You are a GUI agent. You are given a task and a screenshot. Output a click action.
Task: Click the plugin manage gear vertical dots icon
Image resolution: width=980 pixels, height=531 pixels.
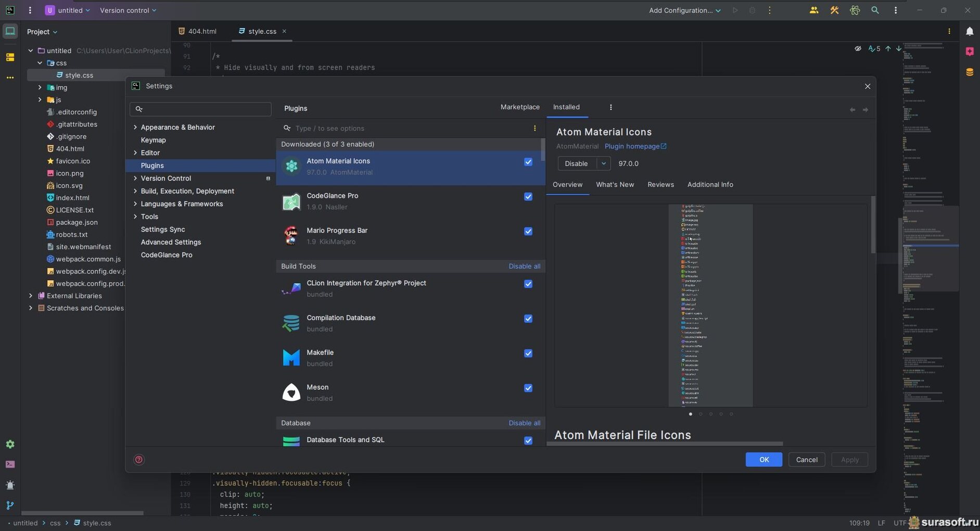click(610, 107)
